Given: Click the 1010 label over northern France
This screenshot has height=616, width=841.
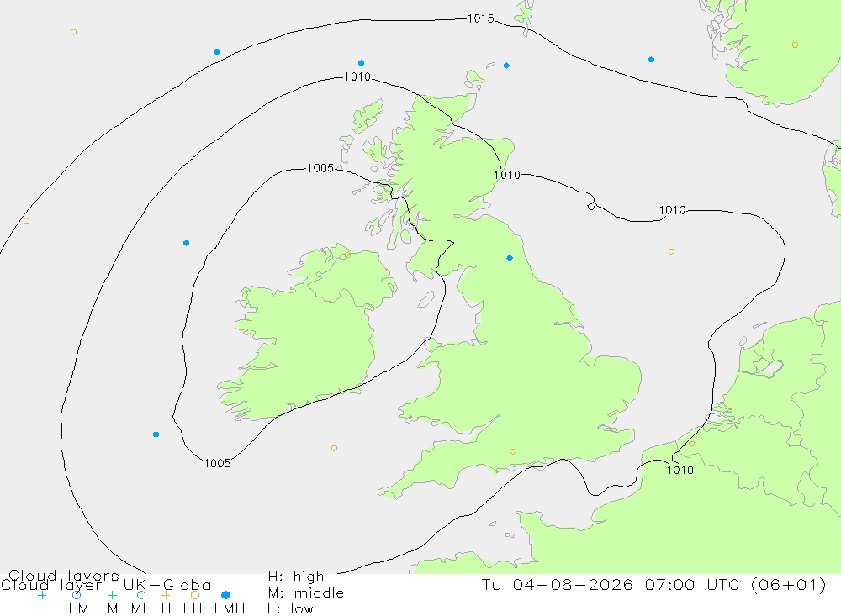Looking at the screenshot, I should click(680, 470).
